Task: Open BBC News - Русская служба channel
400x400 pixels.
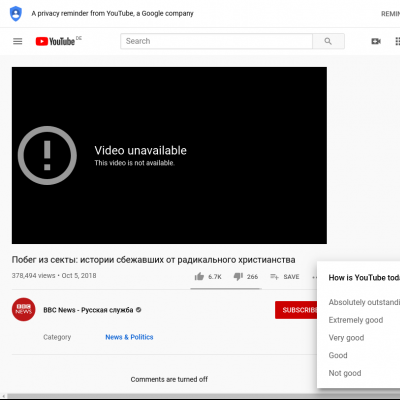Action: [x=88, y=310]
